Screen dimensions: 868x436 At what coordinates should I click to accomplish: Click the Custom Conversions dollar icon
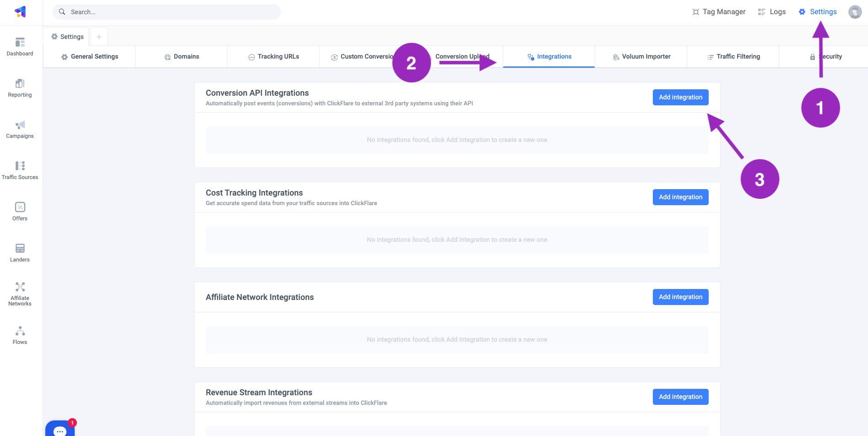pyautogui.click(x=334, y=57)
